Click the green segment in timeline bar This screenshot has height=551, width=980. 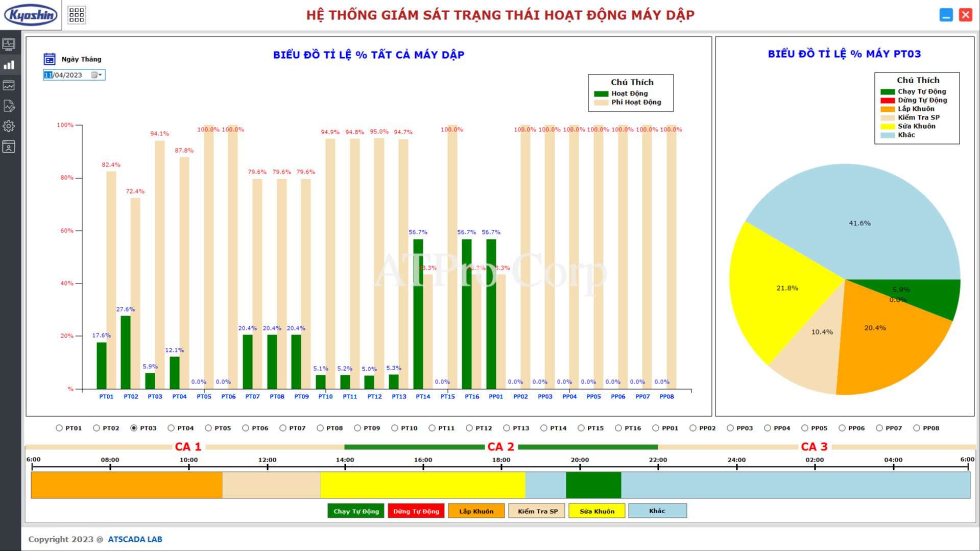(593, 485)
